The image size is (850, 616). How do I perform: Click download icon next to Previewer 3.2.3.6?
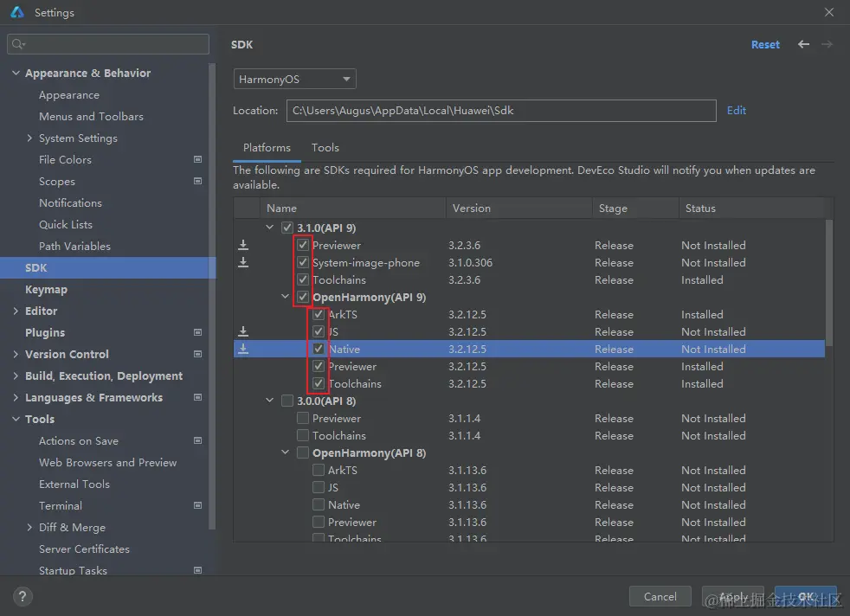pyautogui.click(x=243, y=245)
